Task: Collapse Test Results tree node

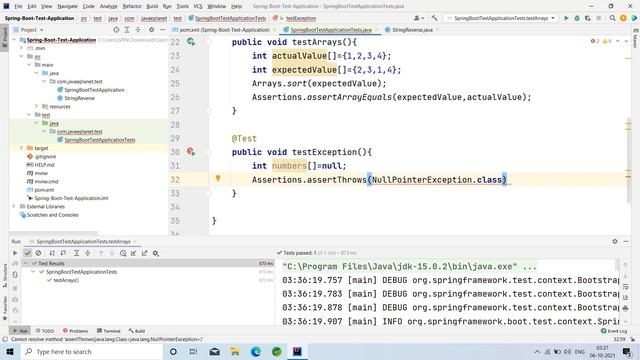Action: coord(26,264)
